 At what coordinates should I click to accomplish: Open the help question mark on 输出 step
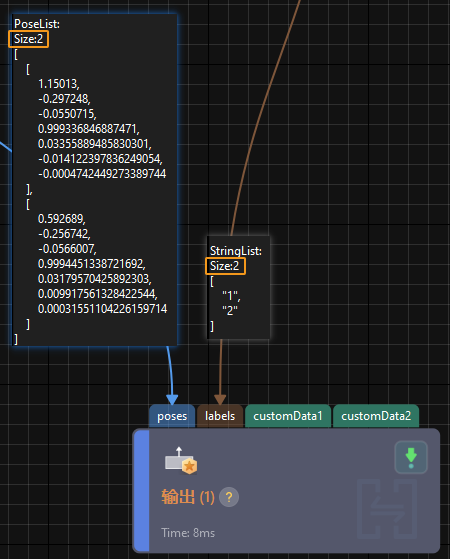pyautogui.click(x=229, y=497)
